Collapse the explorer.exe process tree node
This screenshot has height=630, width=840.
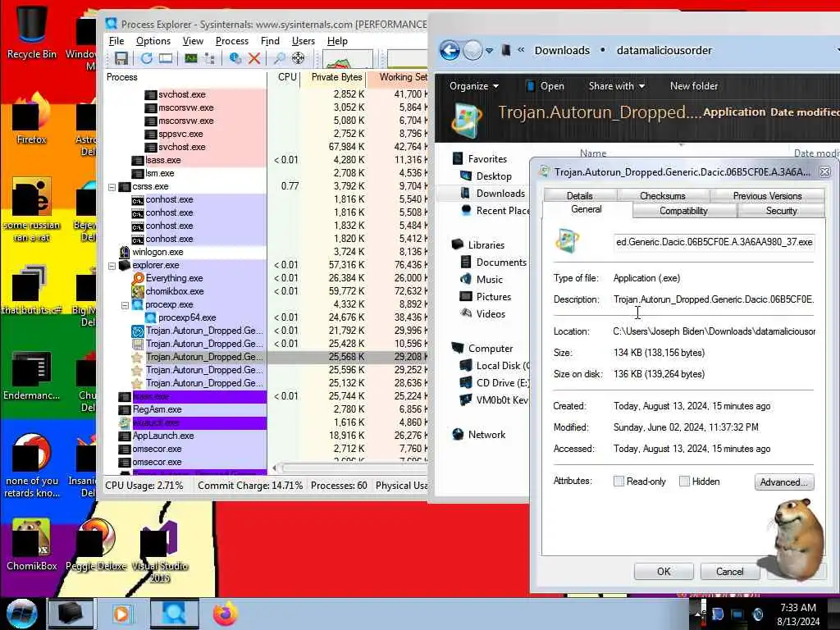point(112,266)
